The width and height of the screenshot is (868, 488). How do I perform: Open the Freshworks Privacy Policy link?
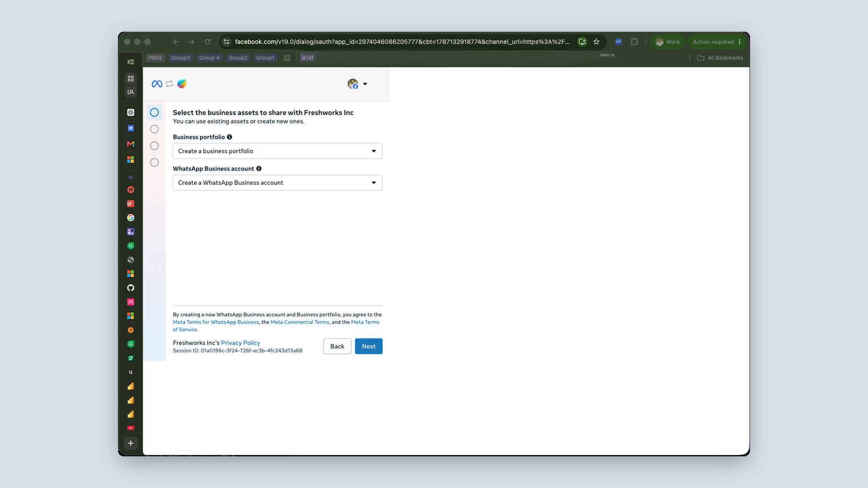240,343
